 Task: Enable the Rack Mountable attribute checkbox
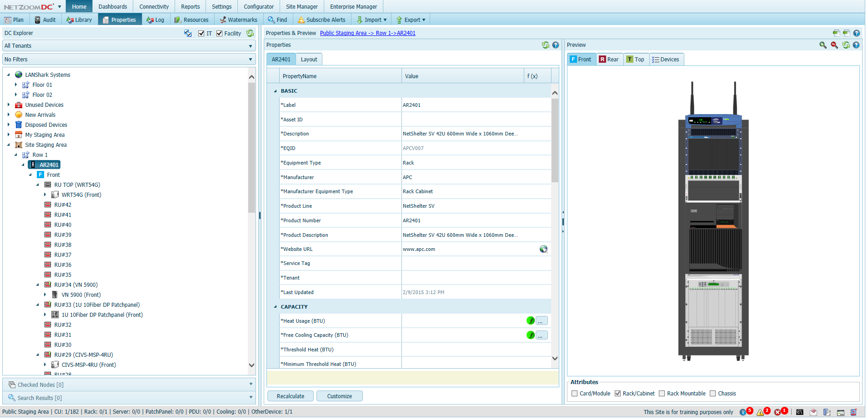[662, 394]
